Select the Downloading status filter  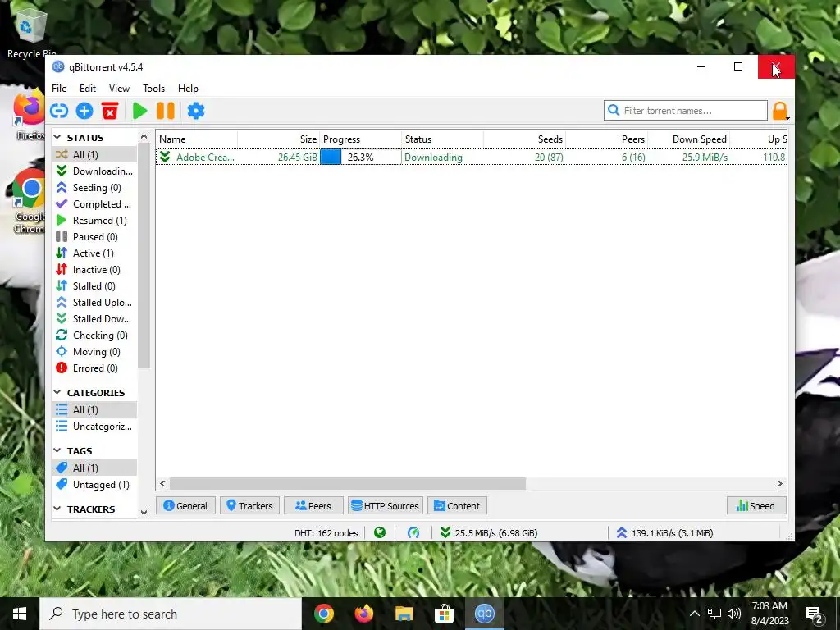[x=95, y=171]
